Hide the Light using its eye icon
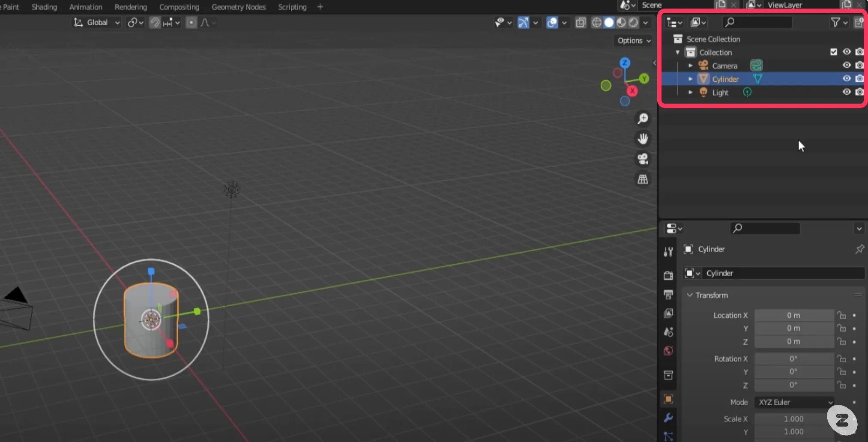This screenshot has width=868, height=442. 847,92
